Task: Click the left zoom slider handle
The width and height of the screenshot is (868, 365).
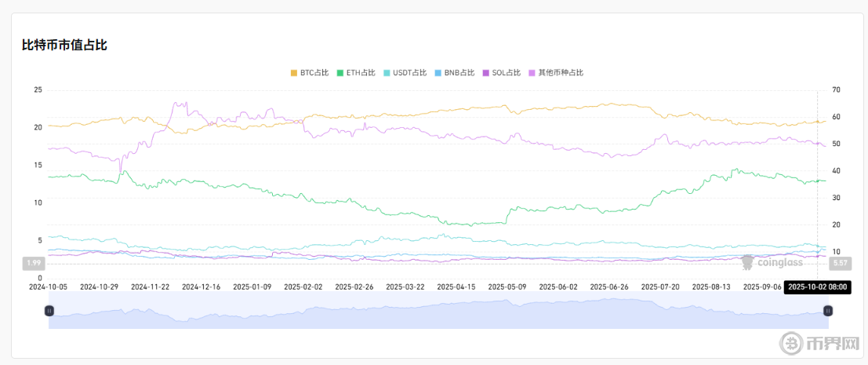Action: (49, 311)
